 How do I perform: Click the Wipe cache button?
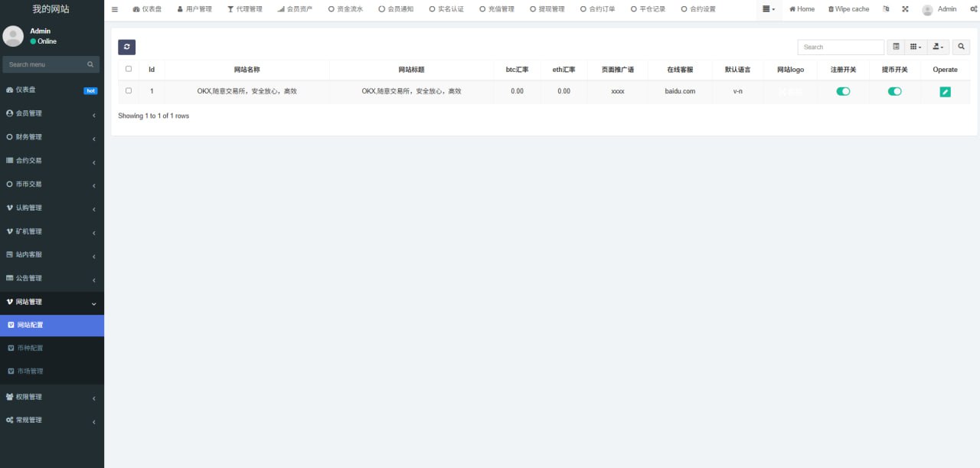(x=848, y=9)
